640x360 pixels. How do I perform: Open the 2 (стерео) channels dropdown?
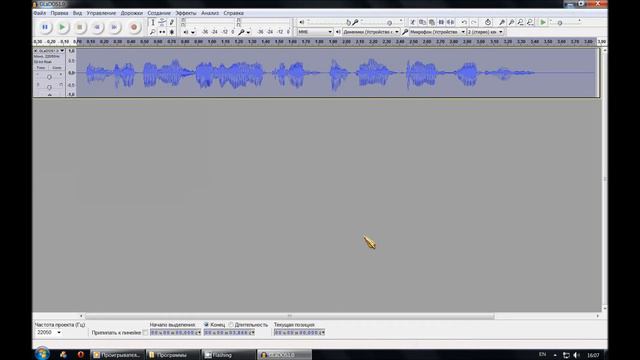click(485, 32)
